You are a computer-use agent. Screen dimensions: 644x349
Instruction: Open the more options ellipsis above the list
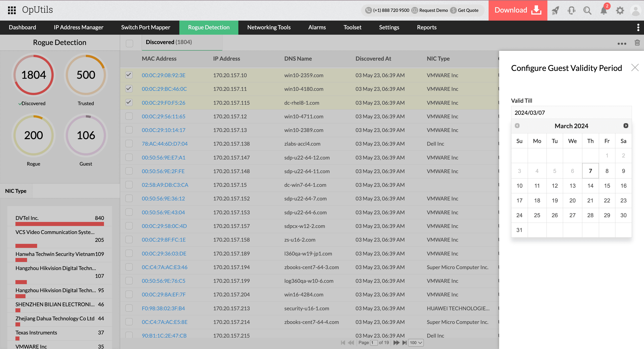[x=622, y=44]
